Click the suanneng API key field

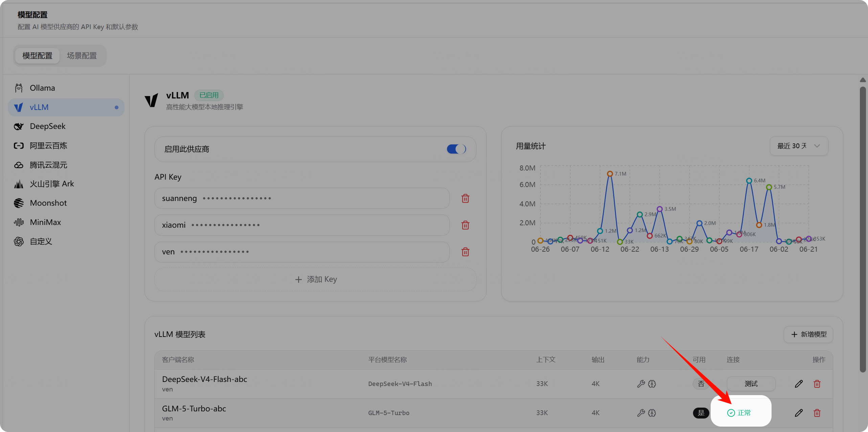pos(302,198)
